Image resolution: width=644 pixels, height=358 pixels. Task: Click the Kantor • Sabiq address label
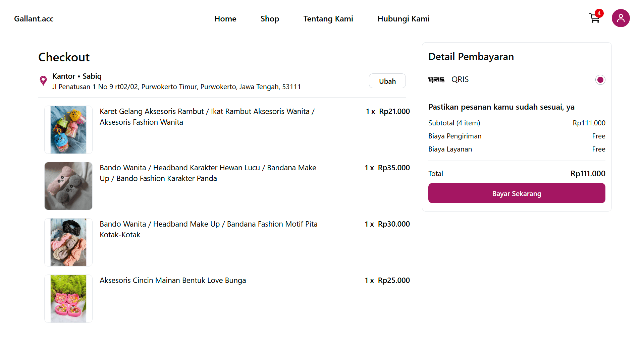(x=77, y=76)
